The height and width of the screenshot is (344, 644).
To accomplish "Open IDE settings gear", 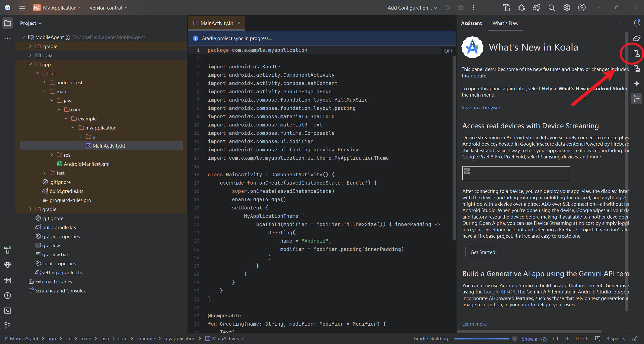I will (567, 8).
